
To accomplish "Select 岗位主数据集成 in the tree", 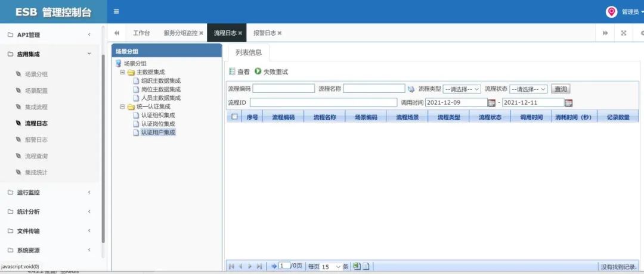I will tap(161, 89).
